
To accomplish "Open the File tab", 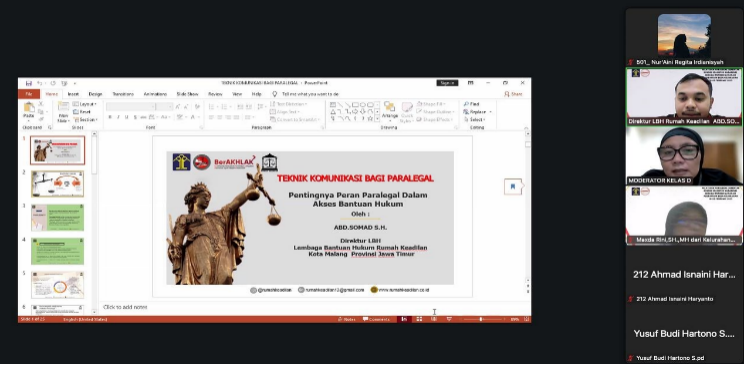I will [x=29, y=94].
